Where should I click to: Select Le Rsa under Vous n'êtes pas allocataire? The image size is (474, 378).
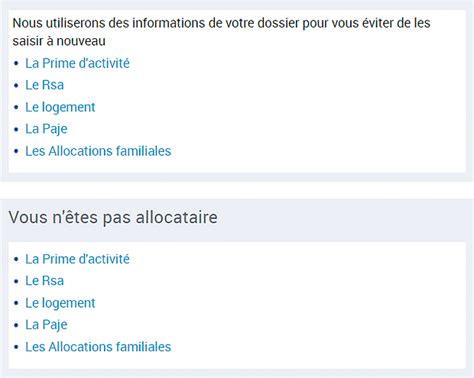click(44, 281)
